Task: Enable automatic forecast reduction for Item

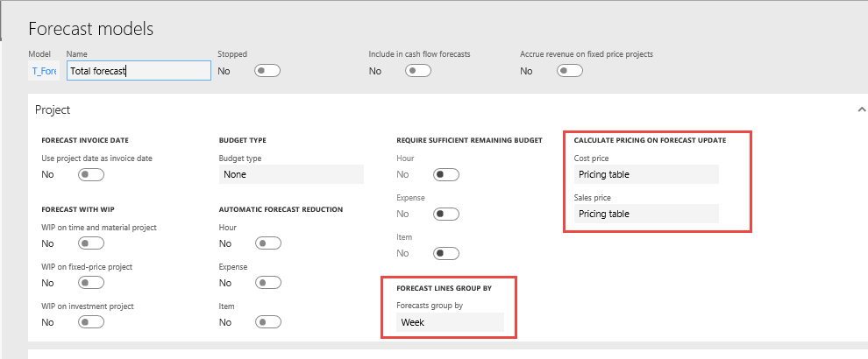Action: [268, 322]
